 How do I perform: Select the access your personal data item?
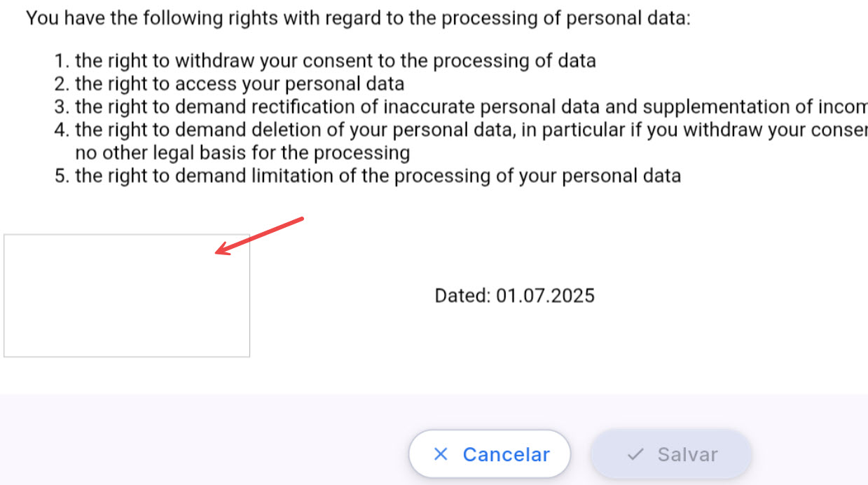coord(239,84)
